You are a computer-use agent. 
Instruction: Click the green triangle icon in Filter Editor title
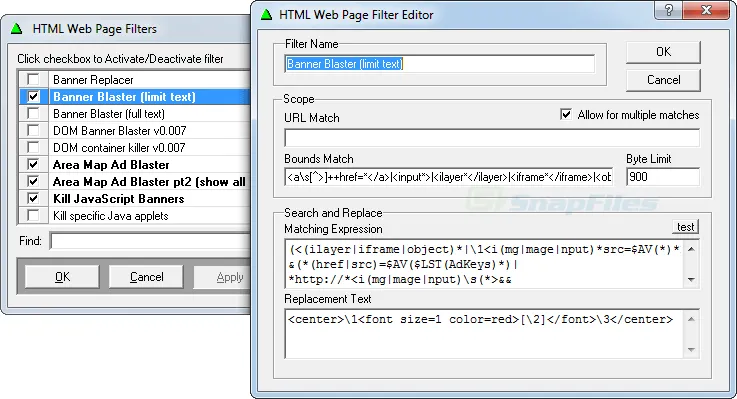pyautogui.click(x=267, y=15)
